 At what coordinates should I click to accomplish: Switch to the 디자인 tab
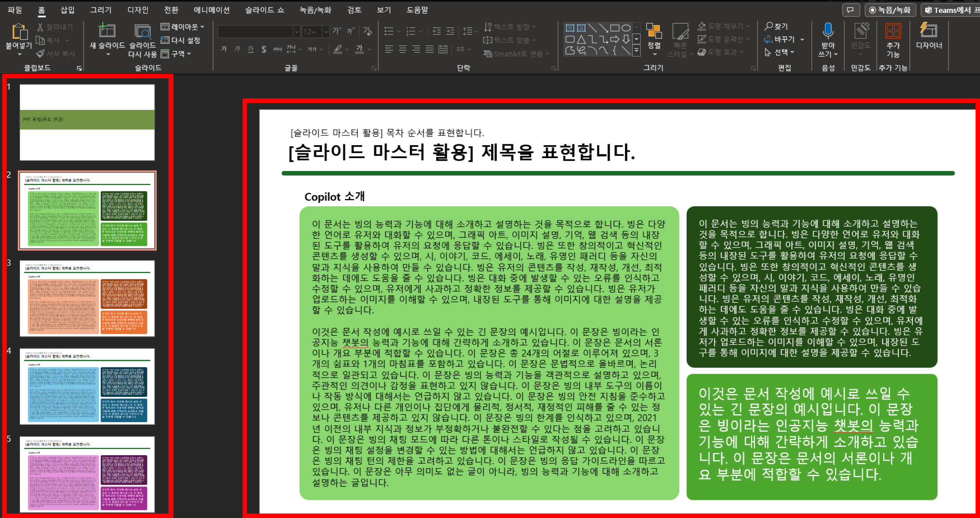(x=138, y=10)
